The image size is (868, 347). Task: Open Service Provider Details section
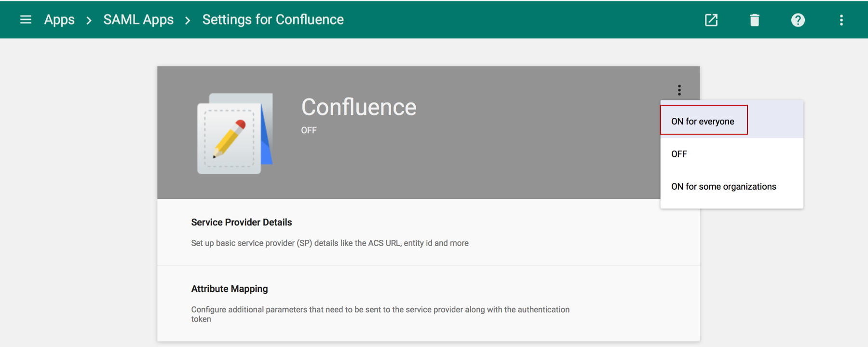tap(428, 232)
